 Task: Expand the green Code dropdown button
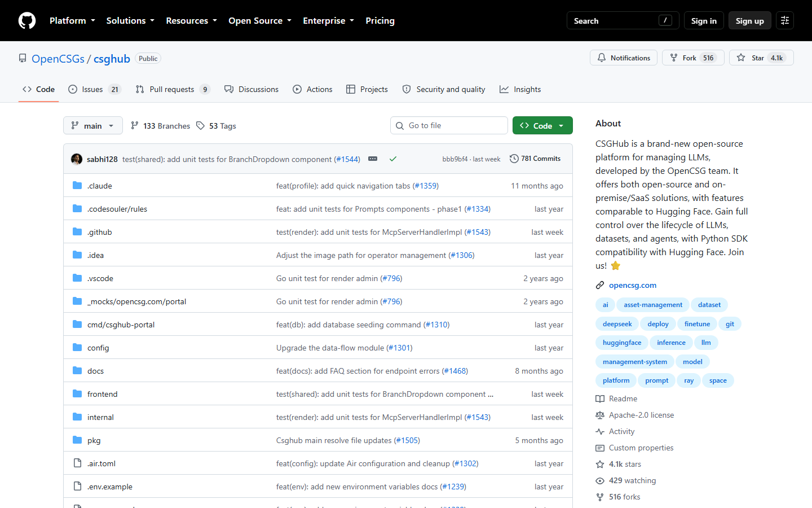542,126
